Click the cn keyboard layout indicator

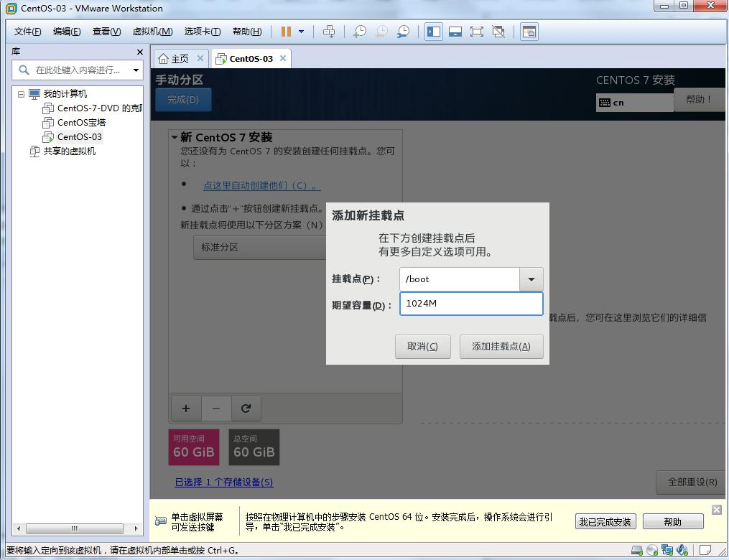coord(634,103)
